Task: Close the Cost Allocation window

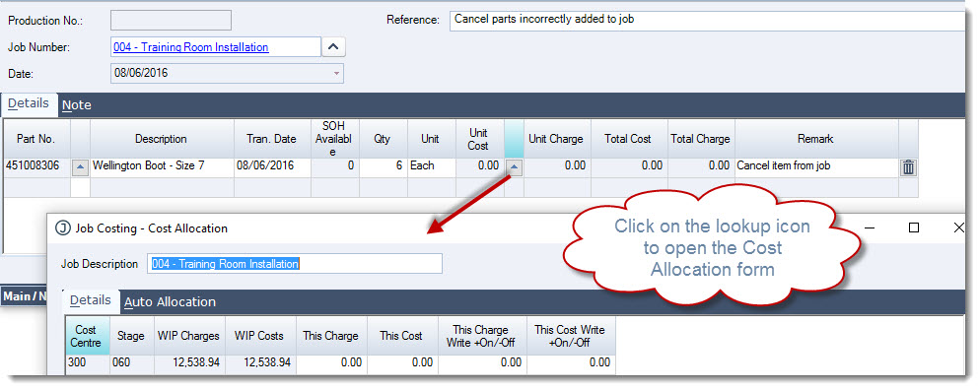Action: [x=958, y=227]
